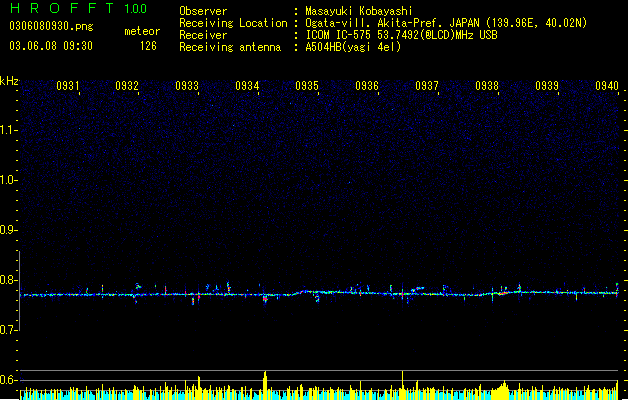Viewport: 629px width, 400px height.
Task: Click the 0931 time marker
Action: coord(67,86)
